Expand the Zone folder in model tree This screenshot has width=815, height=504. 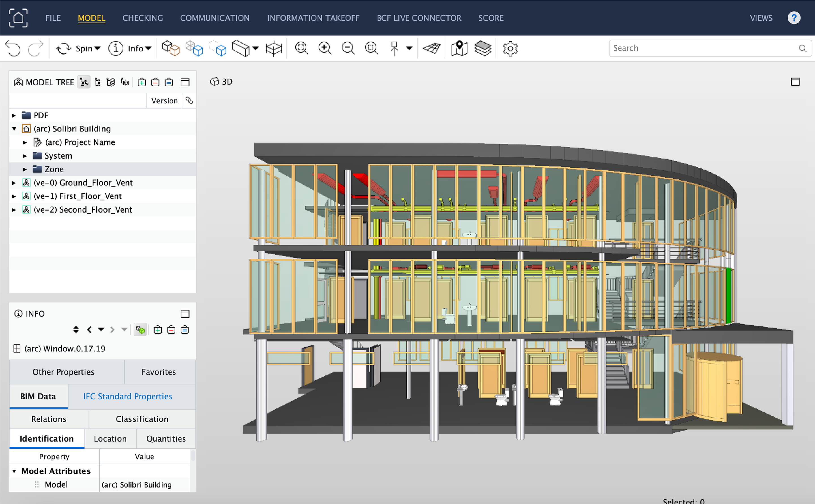coord(23,169)
